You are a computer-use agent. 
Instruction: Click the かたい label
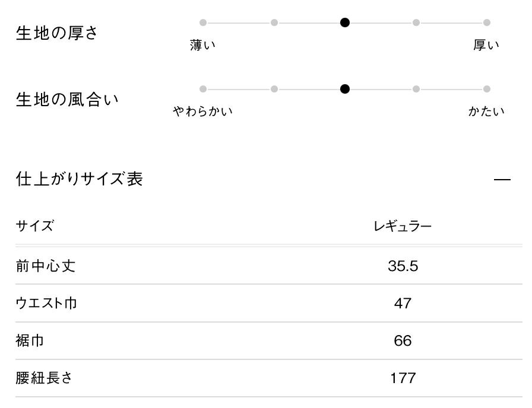(486, 111)
